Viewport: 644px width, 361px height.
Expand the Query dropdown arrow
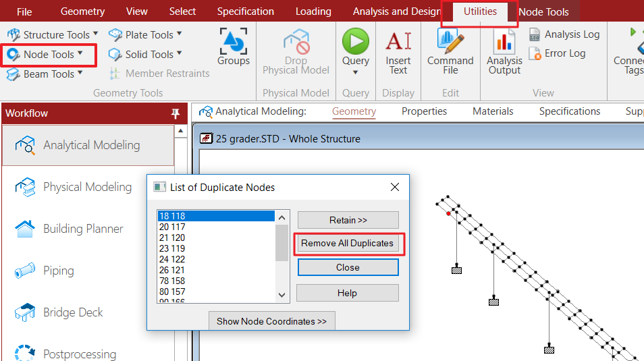point(356,72)
